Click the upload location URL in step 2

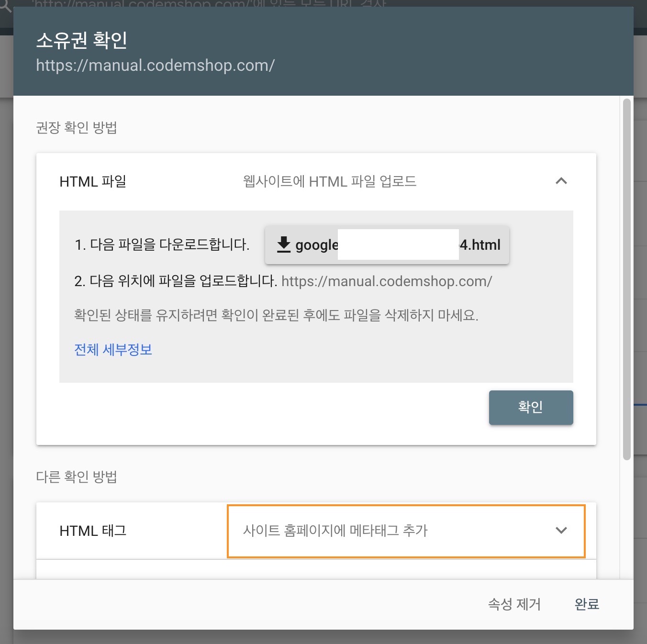point(387,281)
